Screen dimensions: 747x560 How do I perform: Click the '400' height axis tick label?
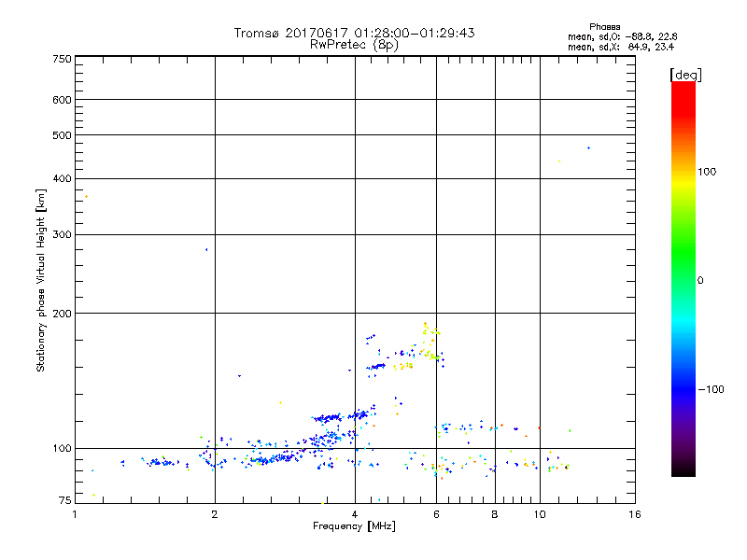(62, 178)
